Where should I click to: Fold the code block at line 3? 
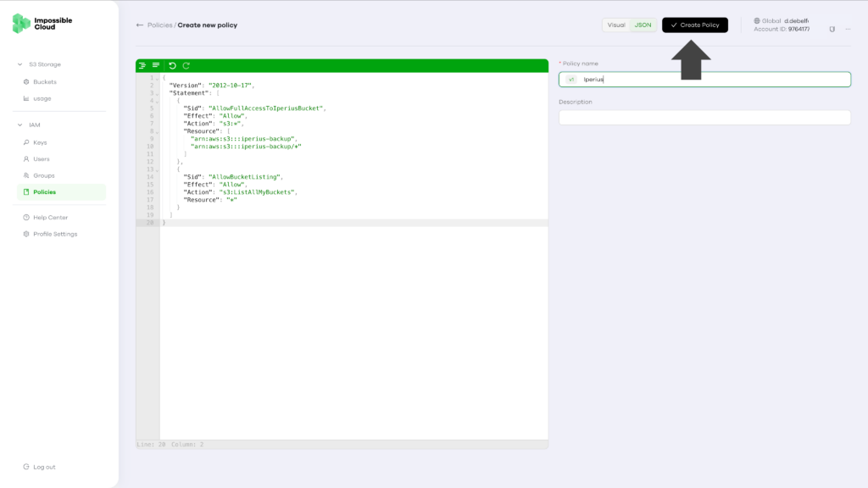pyautogui.click(x=157, y=93)
